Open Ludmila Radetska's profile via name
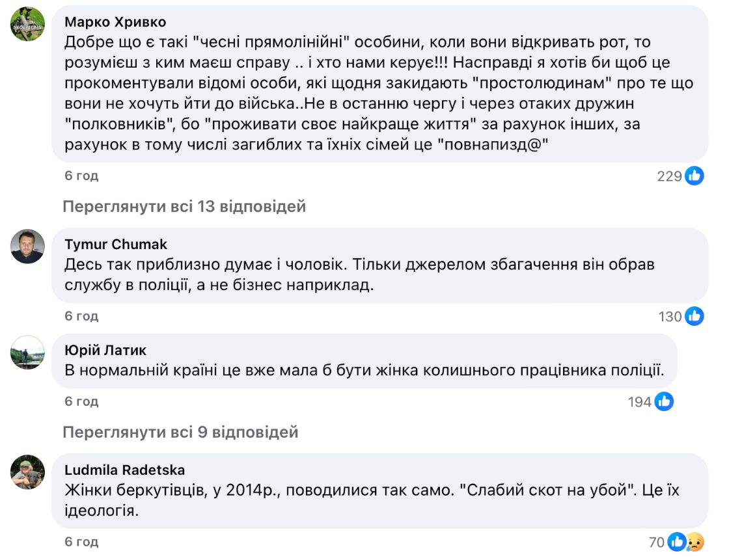 pos(125,470)
